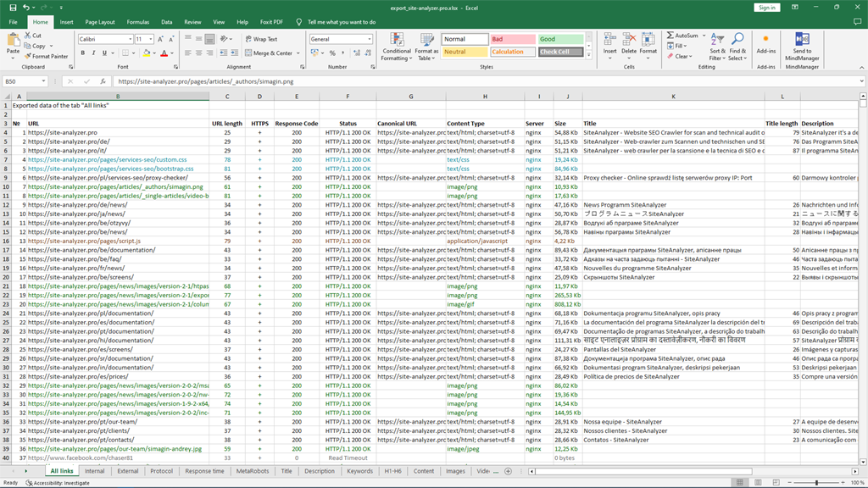
Task: Add a new sheet with plus icon
Action: (509, 471)
